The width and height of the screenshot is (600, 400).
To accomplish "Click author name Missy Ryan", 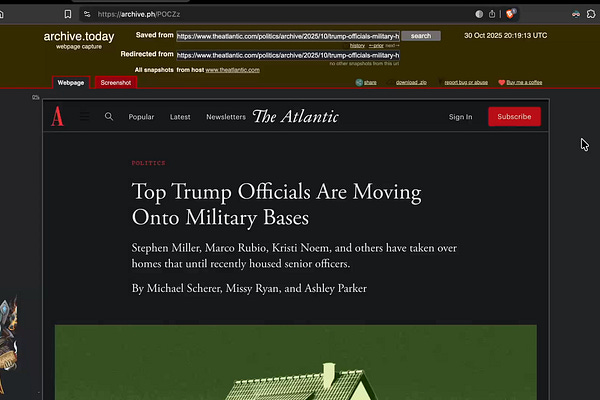I will 253,288.
